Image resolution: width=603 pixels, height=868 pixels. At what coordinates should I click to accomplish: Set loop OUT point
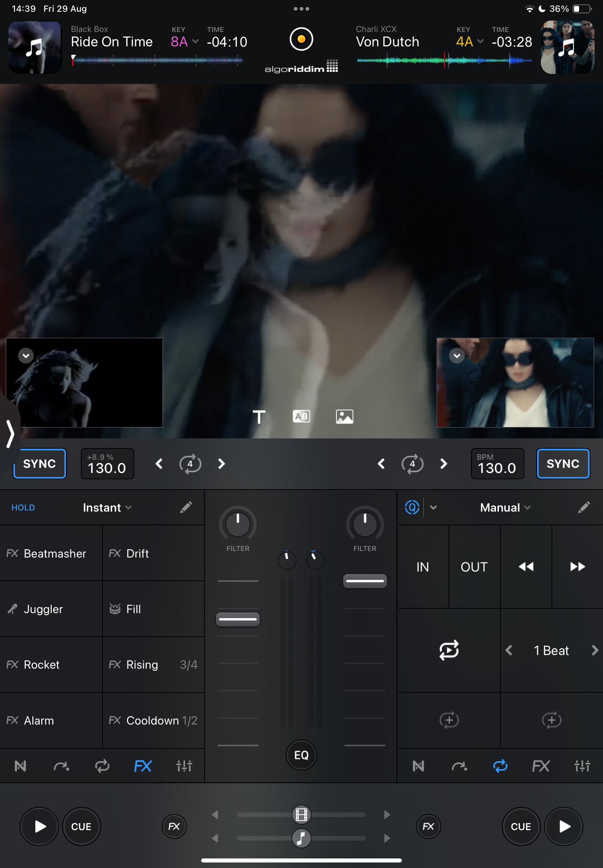(474, 567)
